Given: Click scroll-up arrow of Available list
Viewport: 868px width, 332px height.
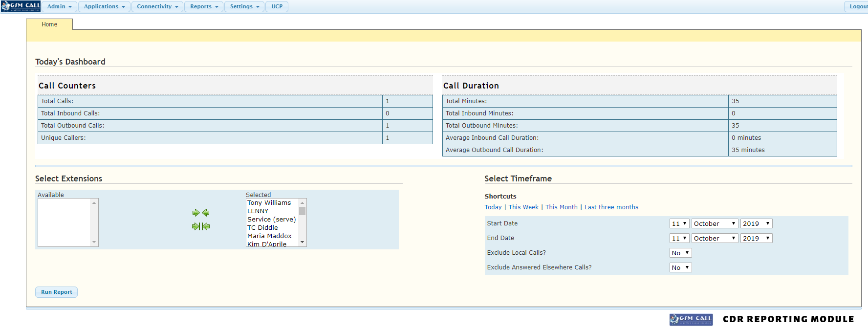Looking at the screenshot, I should tap(94, 202).
